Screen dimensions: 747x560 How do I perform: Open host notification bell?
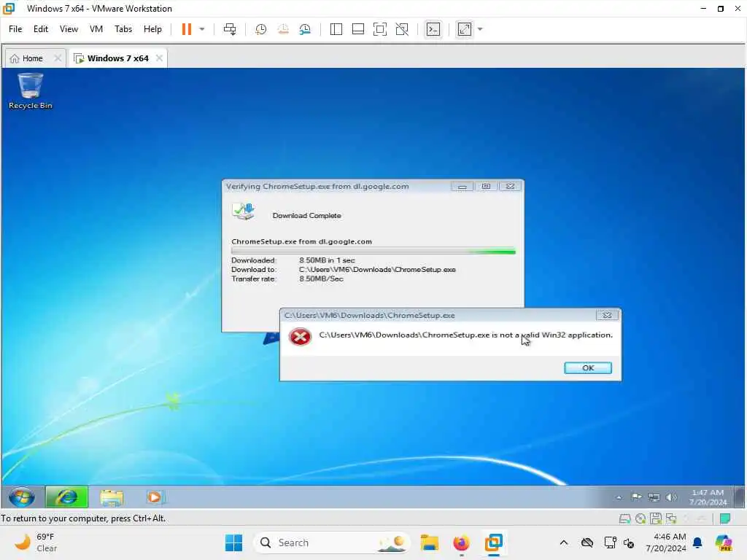coord(697,542)
